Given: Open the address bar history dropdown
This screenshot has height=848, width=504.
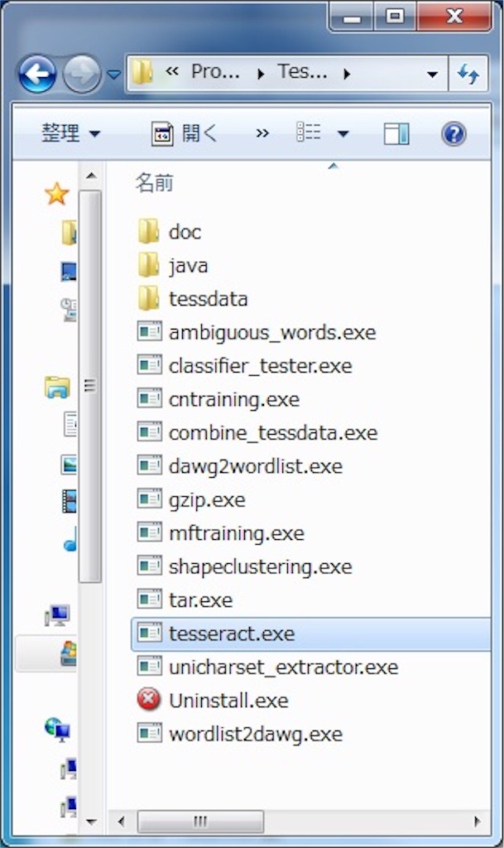Looking at the screenshot, I should coord(432,74).
